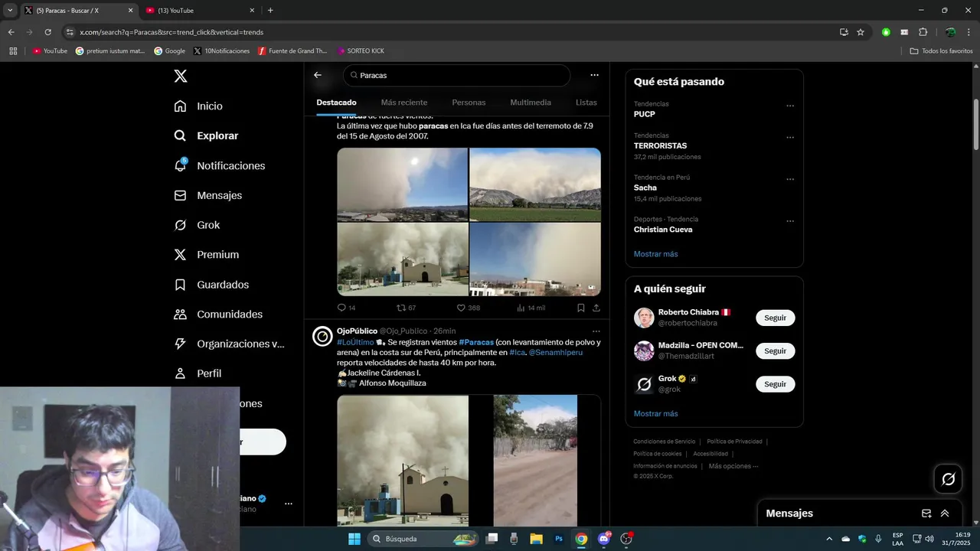Screen dimensions: 980x551
Task: Open top-left dust cloud photo
Action: [402, 184]
